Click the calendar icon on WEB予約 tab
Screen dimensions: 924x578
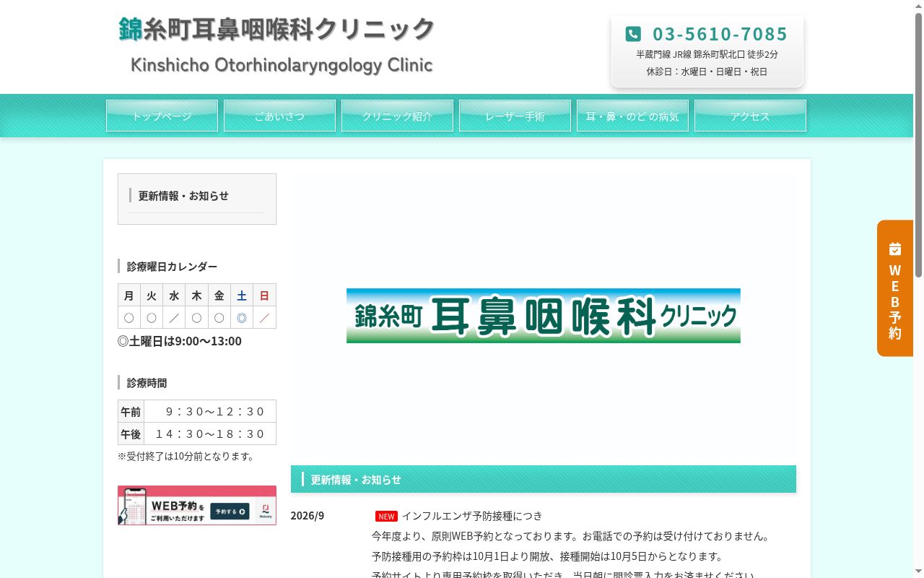[x=895, y=249]
